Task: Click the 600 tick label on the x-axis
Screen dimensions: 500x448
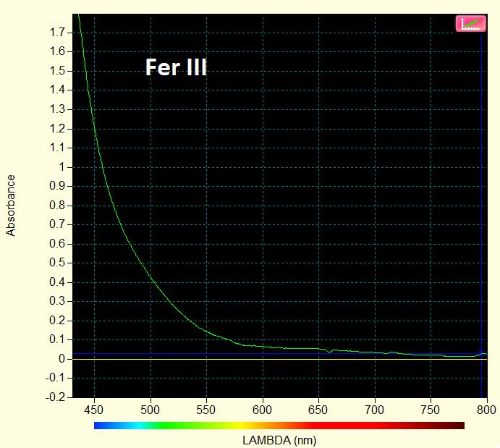Action: pos(263,408)
